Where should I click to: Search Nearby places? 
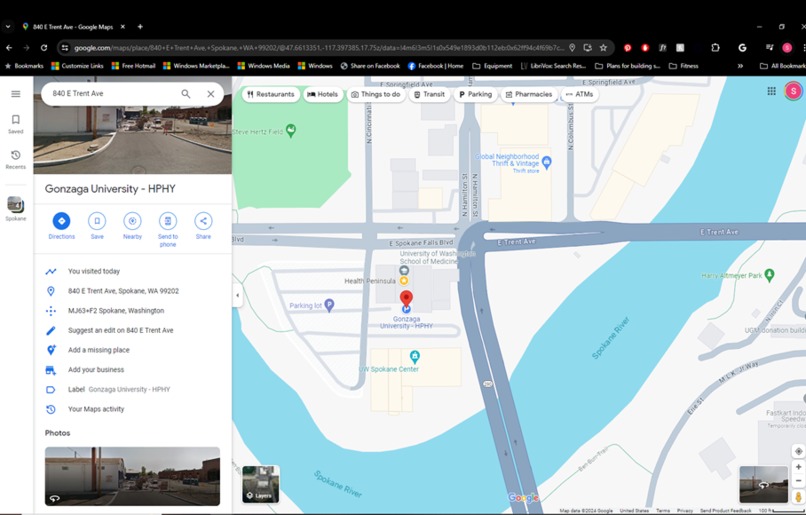[132, 226]
